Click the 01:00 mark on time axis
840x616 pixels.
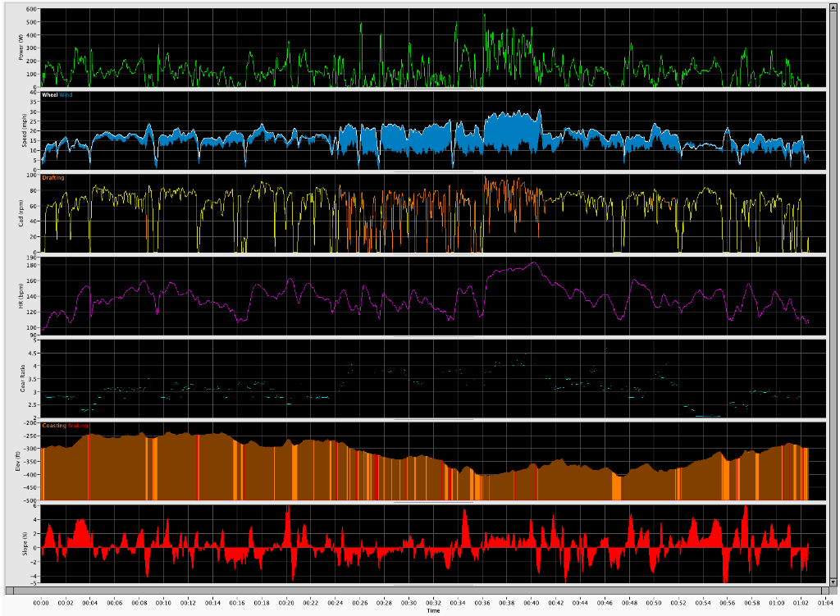click(x=776, y=603)
